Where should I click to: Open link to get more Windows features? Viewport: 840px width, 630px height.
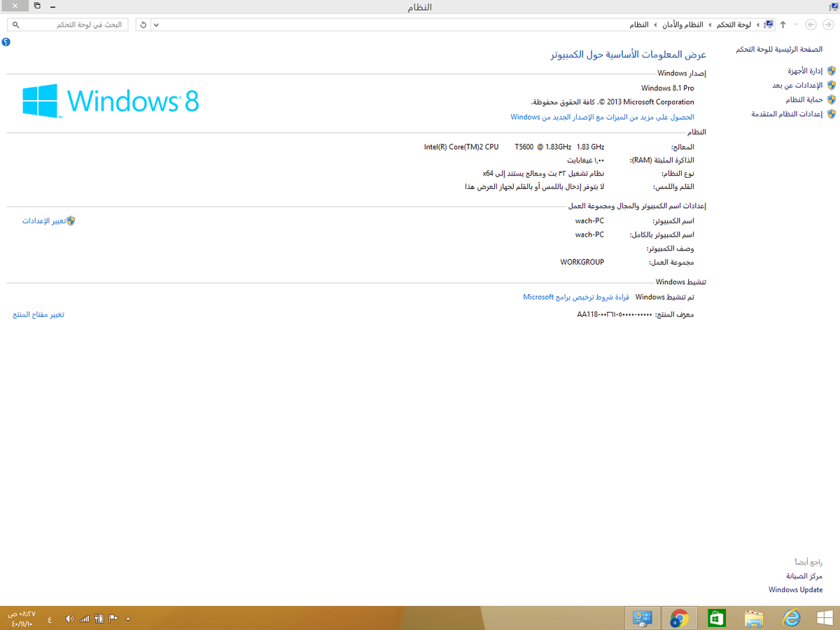pyautogui.click(x=603, y=117)
